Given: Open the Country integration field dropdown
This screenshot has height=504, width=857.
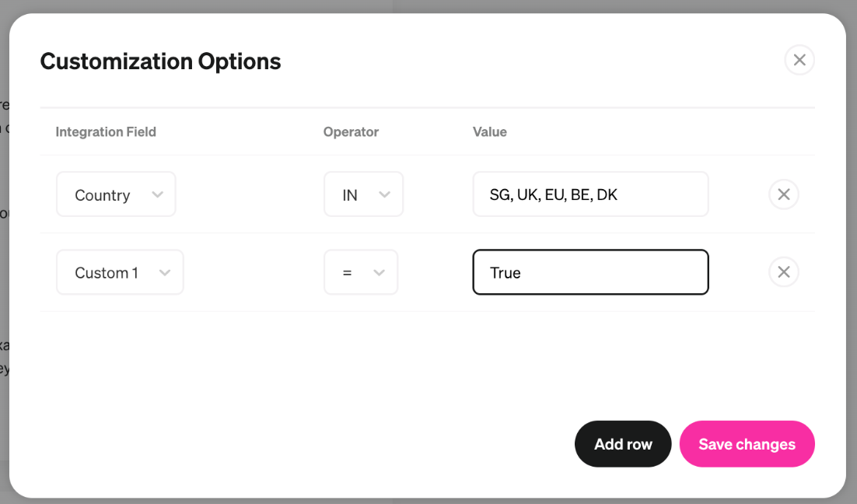Looking at the screenshot, I should 116,194.
